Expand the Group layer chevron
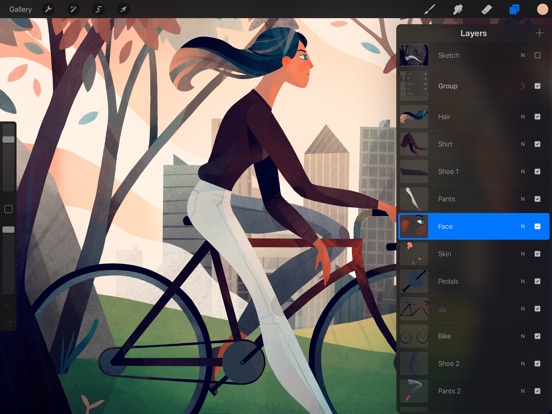Screen dimensions: 552x414 (523, 86)
